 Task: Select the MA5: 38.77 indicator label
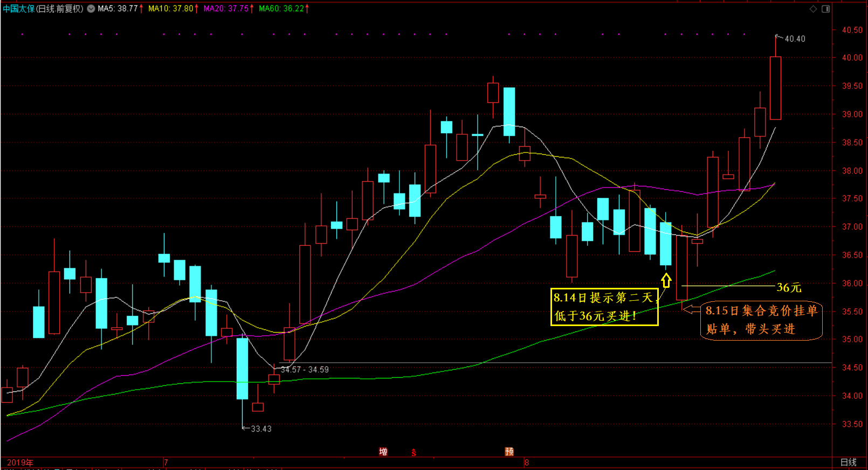[118, 9]
